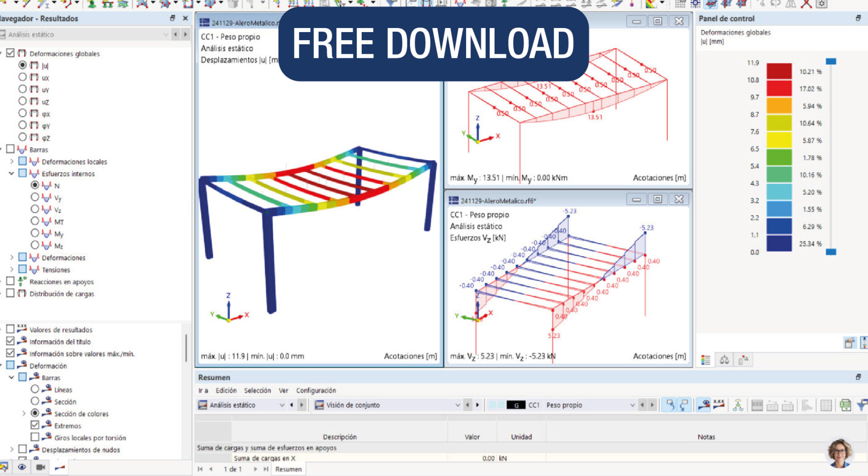The height and width of the screenshot is (476, 868).
Task: Toggle result selection arrow icon in Resumen toolbar
Action: tap(670, 405)
